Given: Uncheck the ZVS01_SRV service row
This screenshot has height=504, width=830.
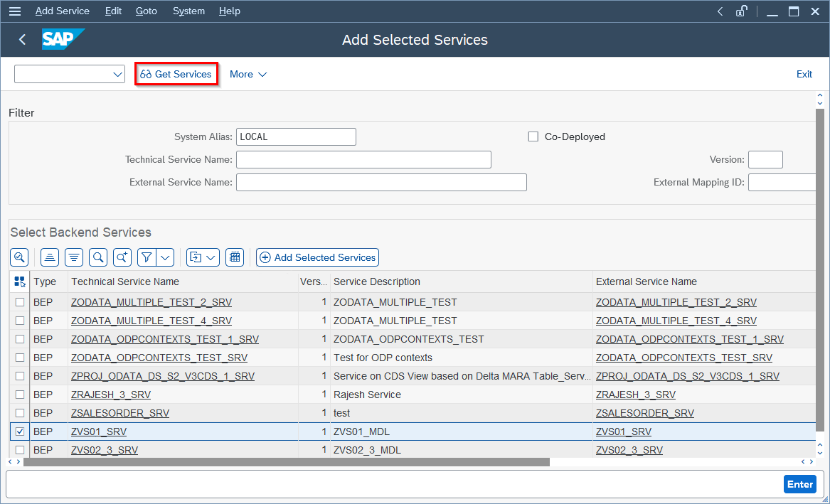Looking at the screenshot, I should pos(19,431).
